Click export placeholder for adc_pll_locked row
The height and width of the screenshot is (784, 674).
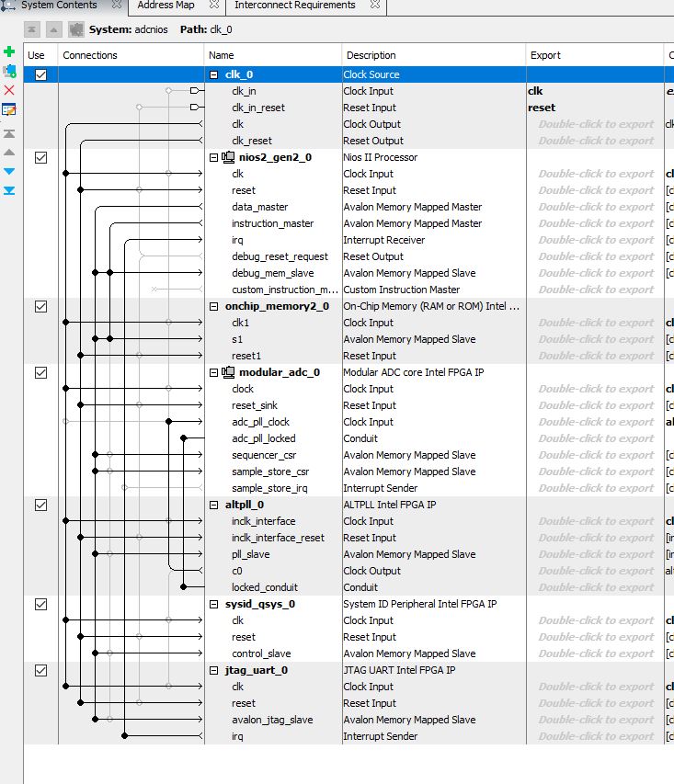(x=596, y=438)
